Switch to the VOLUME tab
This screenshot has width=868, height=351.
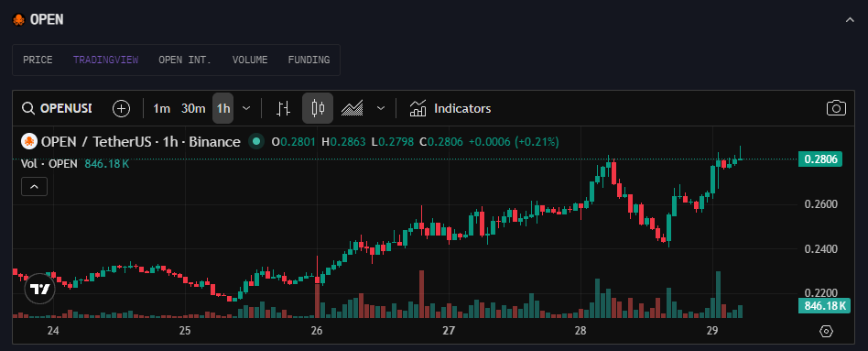250,60
